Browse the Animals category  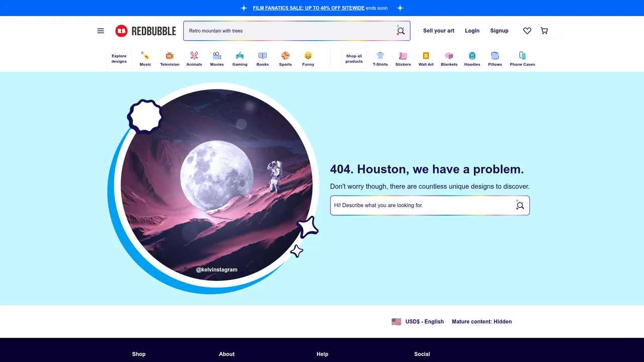click(194, 59)
